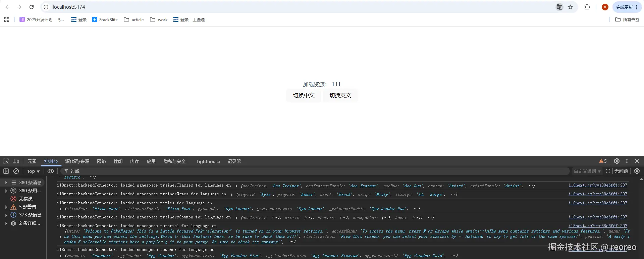Open browser extensions puzzle icon
644x259 pixels.
pos(587,7)
